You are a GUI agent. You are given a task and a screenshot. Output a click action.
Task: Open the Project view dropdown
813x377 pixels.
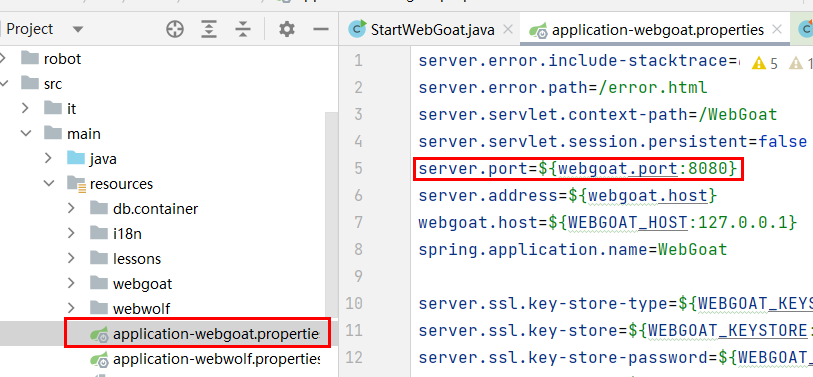(78, 30)
